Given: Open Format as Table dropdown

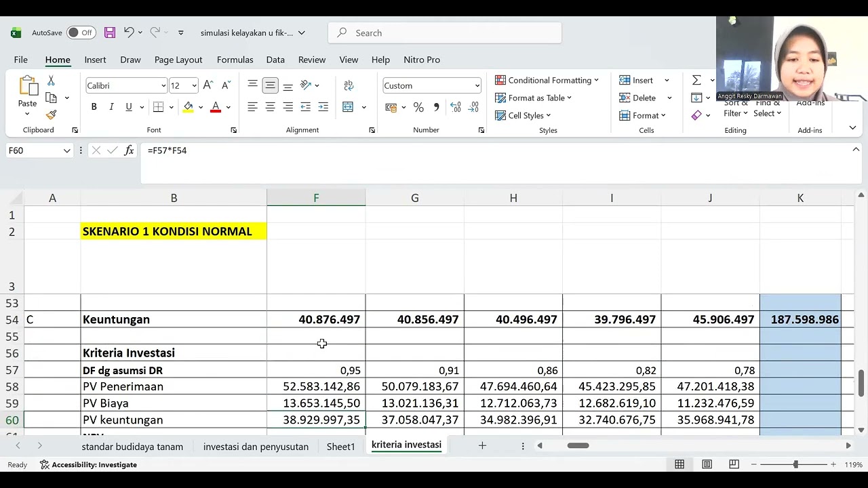Looking at the screenshot, I should pyautogui.click(x=533, y=98).
